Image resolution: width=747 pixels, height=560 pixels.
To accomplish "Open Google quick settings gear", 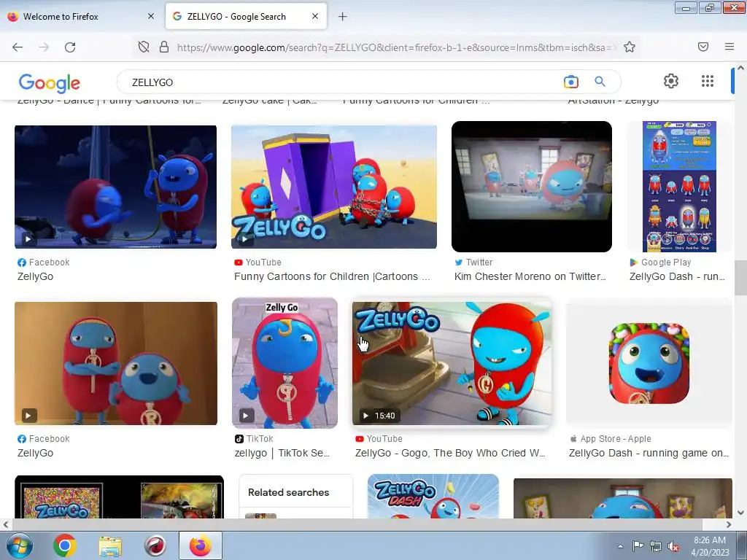I will [671, 81].
